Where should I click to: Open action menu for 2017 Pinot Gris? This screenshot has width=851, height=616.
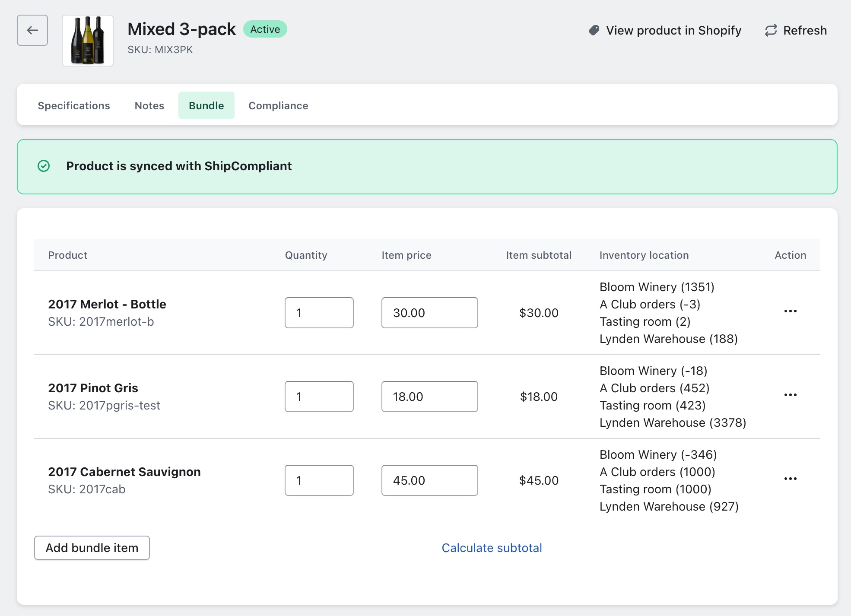point(790,395)
